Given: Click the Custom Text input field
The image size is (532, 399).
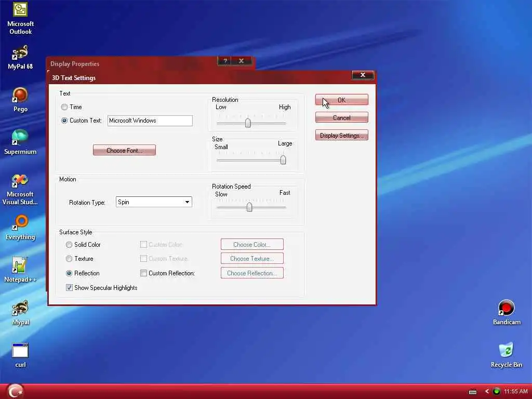Looking at the screenshot, I should pos(150,121).
